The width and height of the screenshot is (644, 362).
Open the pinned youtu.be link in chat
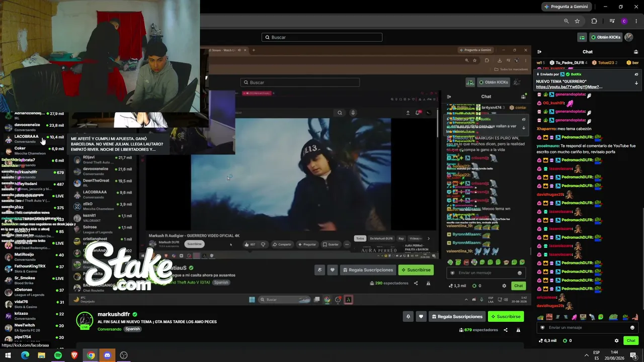click(x=569, y=87)
